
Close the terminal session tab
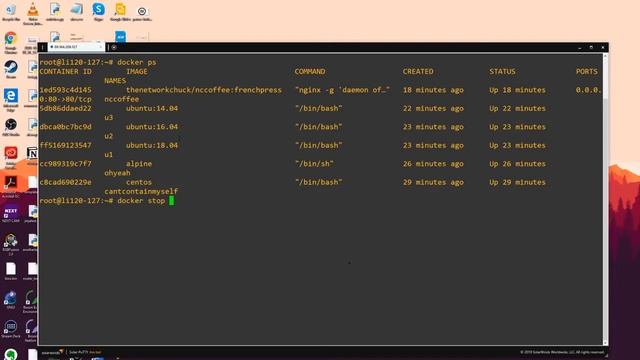101,47
